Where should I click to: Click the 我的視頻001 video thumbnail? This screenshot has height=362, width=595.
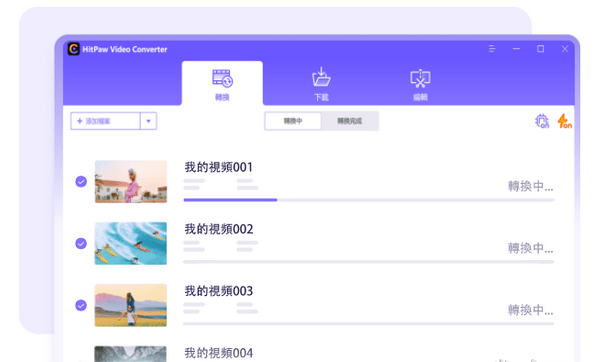point(131,181)
